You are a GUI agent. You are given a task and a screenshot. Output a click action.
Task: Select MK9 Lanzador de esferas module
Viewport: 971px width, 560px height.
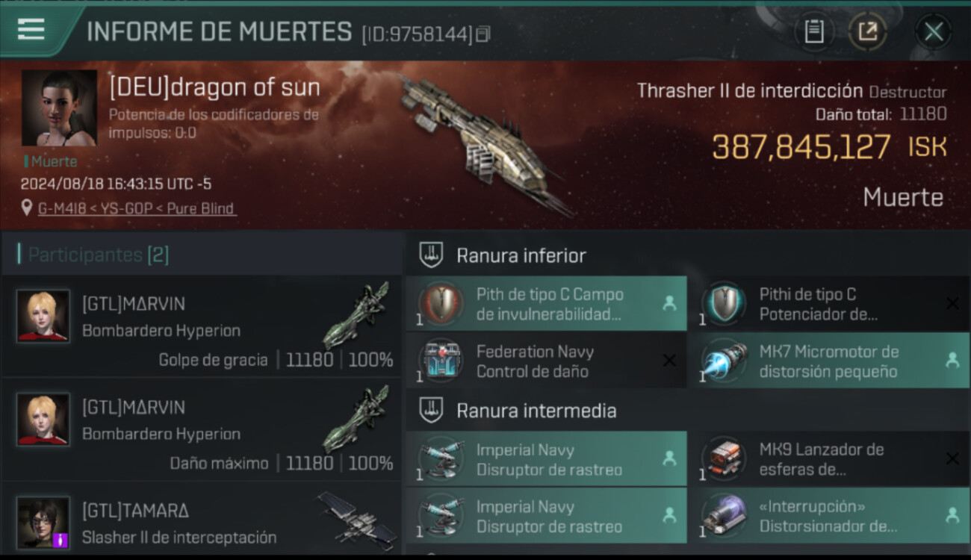(829, 458)
